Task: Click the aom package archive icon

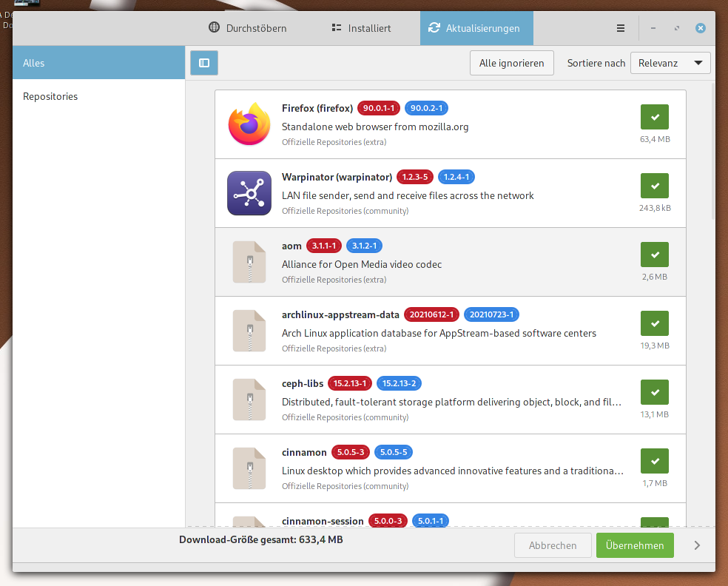Action: [249, 262]
